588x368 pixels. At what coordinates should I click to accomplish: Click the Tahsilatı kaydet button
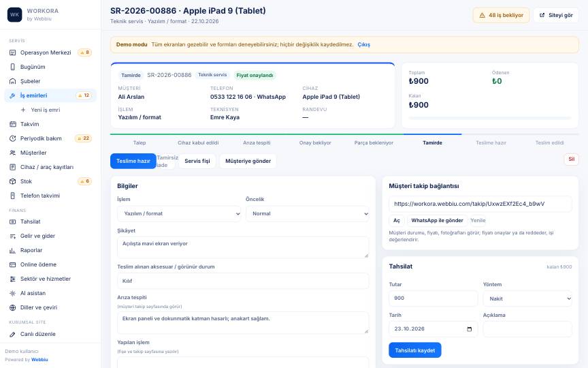414,350
